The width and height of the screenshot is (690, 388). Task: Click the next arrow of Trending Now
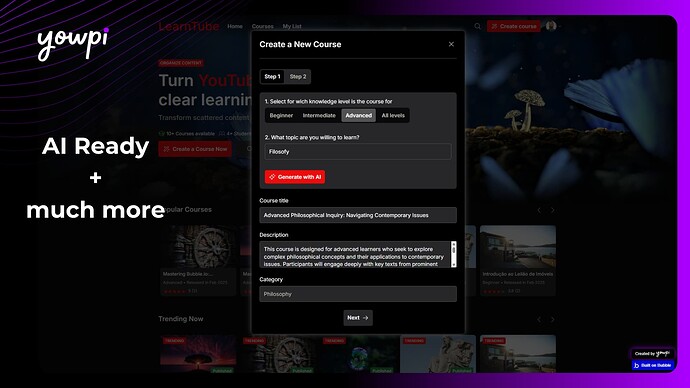pos(552,319)
